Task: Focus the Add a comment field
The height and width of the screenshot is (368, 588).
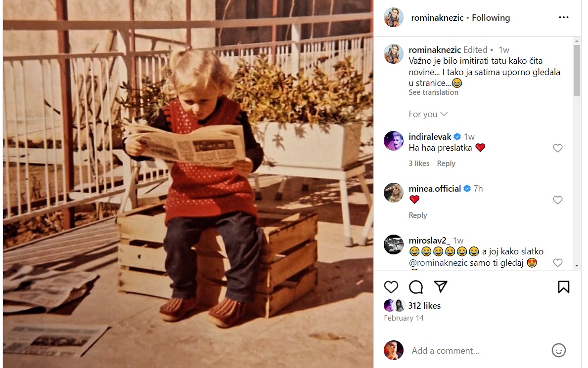Action: [476, 351]
